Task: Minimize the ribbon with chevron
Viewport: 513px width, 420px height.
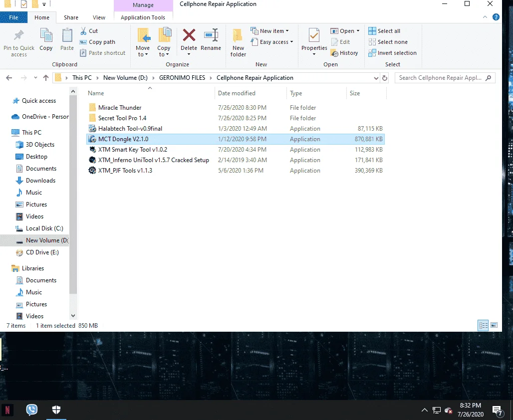Action: pyautogui.click(x=485, y=17)
